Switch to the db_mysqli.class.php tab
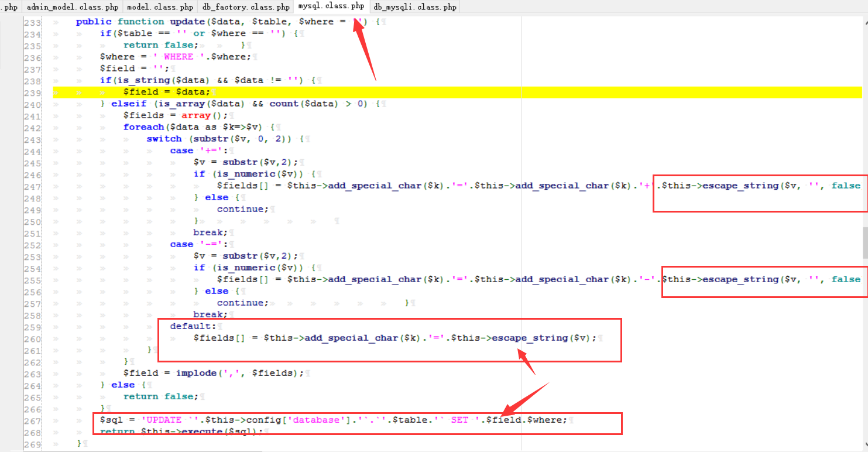 415,7
